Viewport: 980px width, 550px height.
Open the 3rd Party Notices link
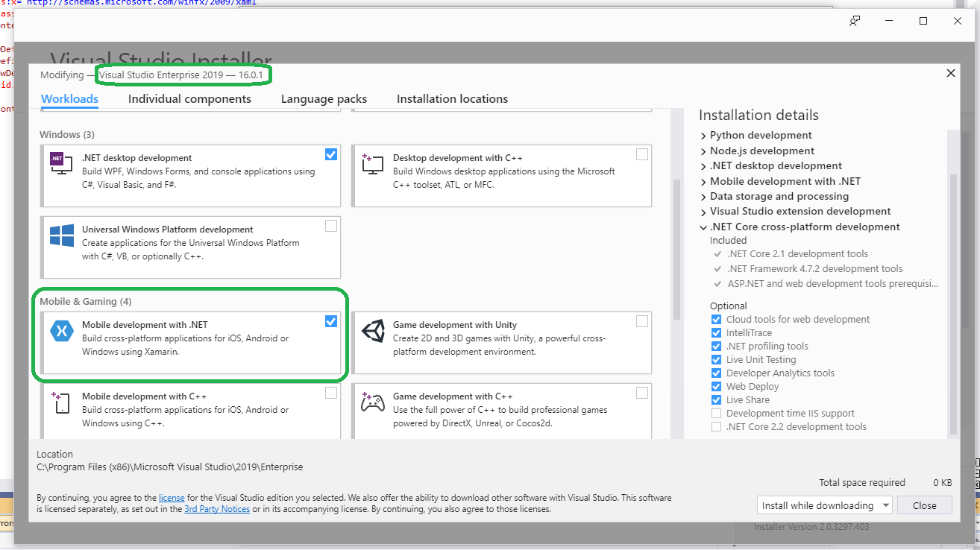pos(217,510)
